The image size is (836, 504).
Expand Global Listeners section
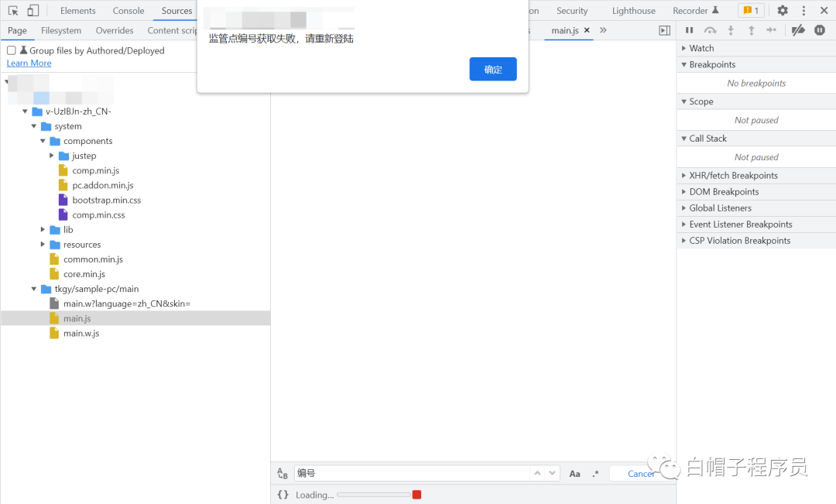tap(756, 208)
